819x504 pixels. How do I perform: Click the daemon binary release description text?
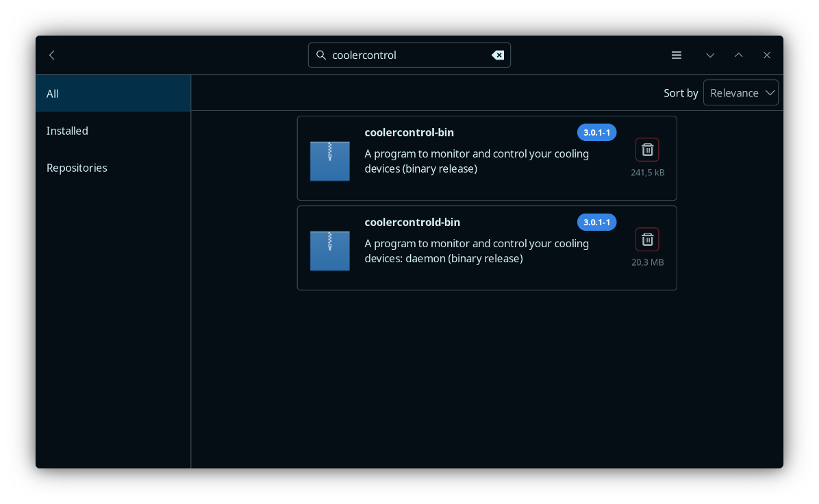pyautogui.click(x=476, y=251)
